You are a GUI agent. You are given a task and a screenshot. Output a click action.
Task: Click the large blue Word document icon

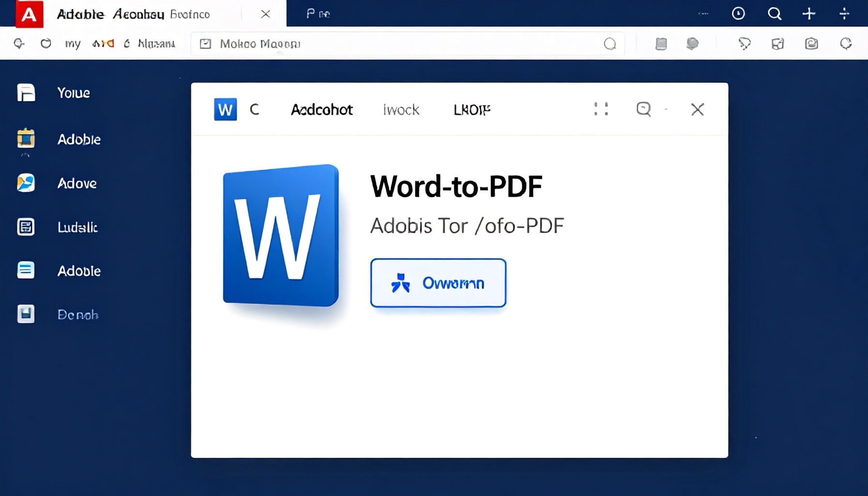[x=281, y=235]
